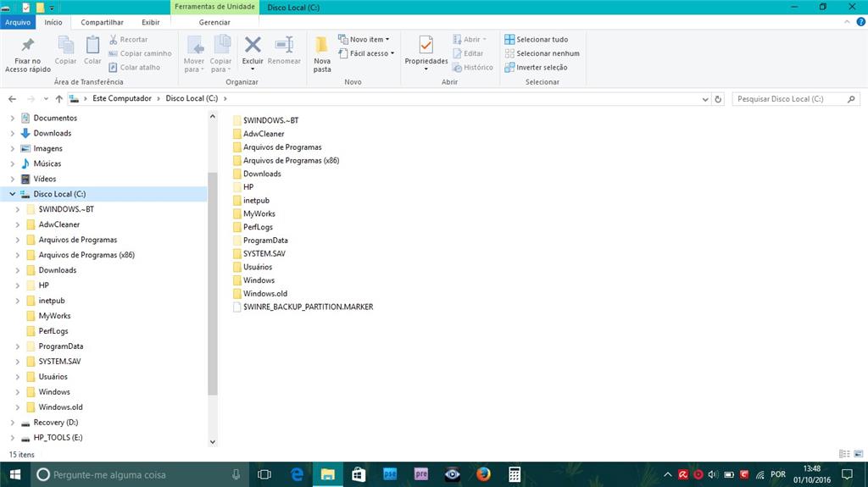Select Windows folder in file list

254,280
